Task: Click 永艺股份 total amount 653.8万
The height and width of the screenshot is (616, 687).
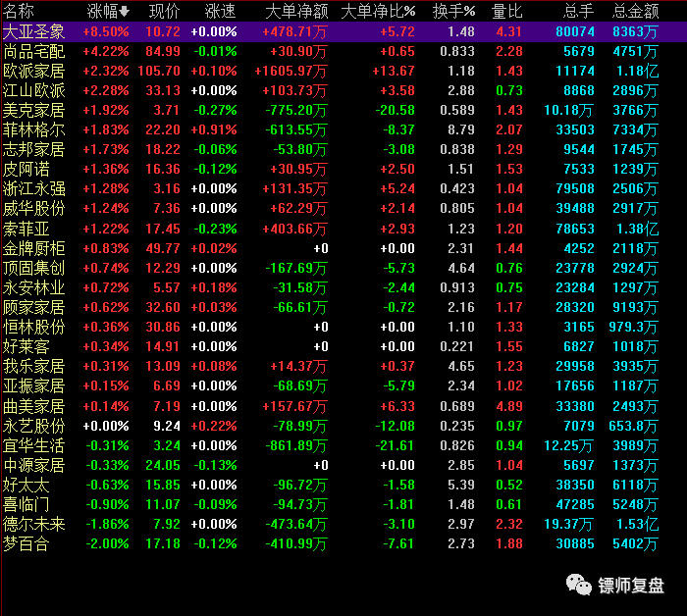Action: [x=634, y=426]
